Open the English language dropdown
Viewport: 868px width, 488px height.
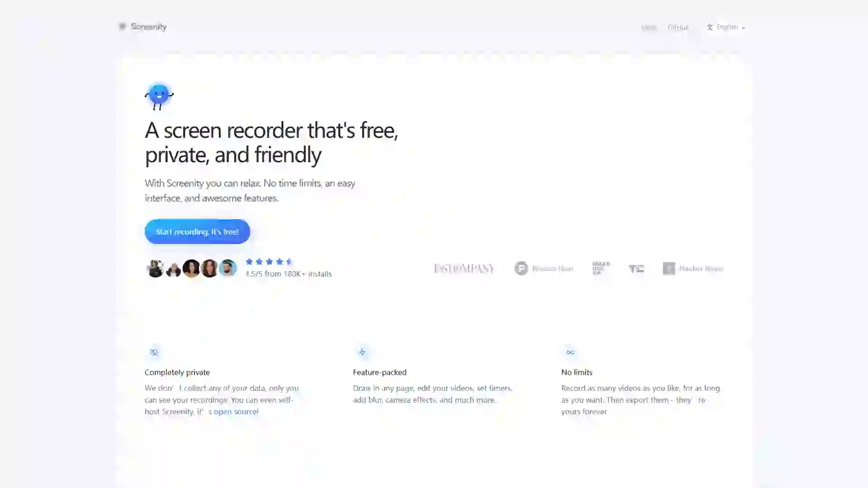(x=726, y=27)
